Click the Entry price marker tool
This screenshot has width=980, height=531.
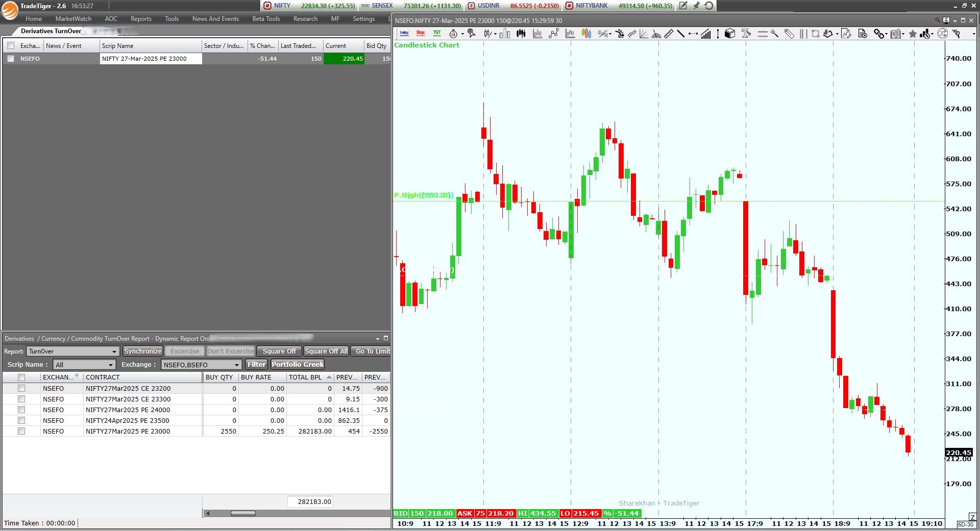(x=404, y=34)
